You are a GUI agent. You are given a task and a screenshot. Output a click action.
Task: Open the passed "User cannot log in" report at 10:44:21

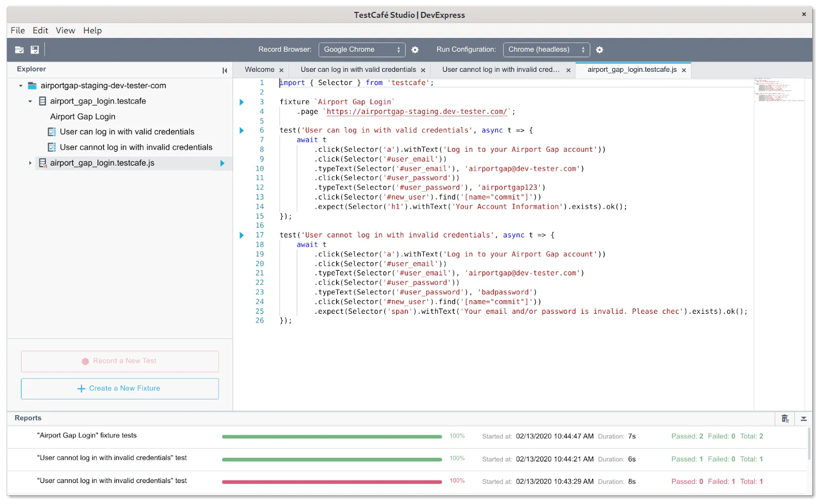click(x=112, y=458)
